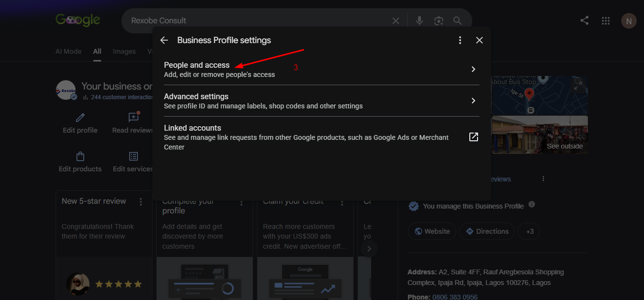Image resolution: width=644 pixels, height=300 pixels.
Task: Go to Google home logo
Action: [x=78, y=20]
